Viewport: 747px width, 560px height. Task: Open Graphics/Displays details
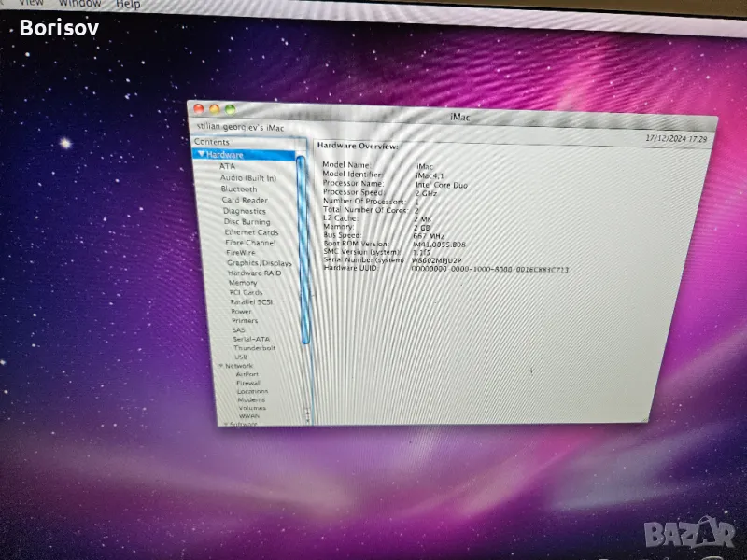click(x=260, y=263)
